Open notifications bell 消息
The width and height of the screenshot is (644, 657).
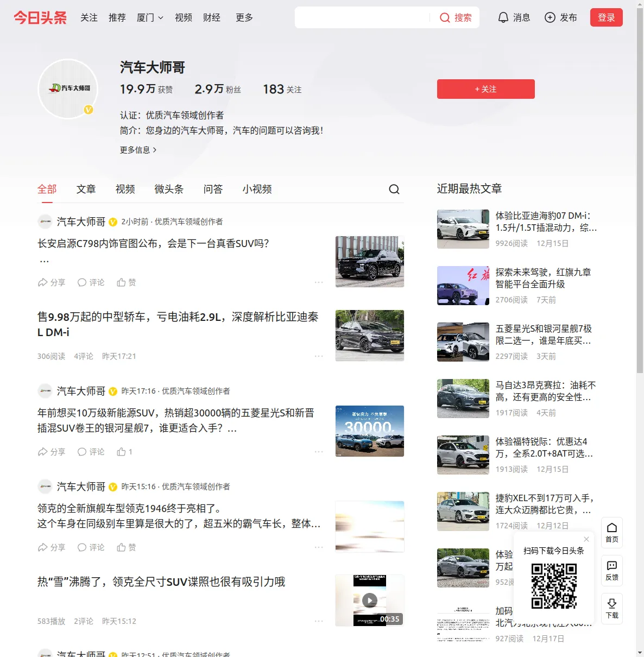tap(514, 17)
